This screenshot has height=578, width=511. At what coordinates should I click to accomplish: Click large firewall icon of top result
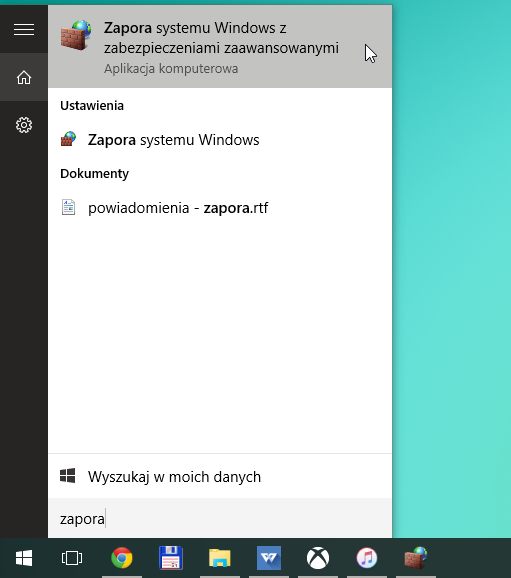76,35
